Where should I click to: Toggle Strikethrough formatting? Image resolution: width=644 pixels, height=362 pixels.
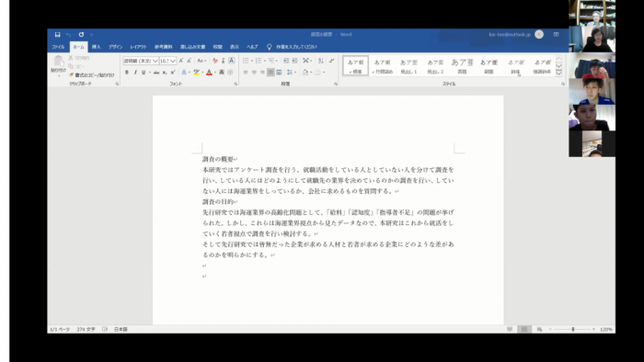(156, 73)
